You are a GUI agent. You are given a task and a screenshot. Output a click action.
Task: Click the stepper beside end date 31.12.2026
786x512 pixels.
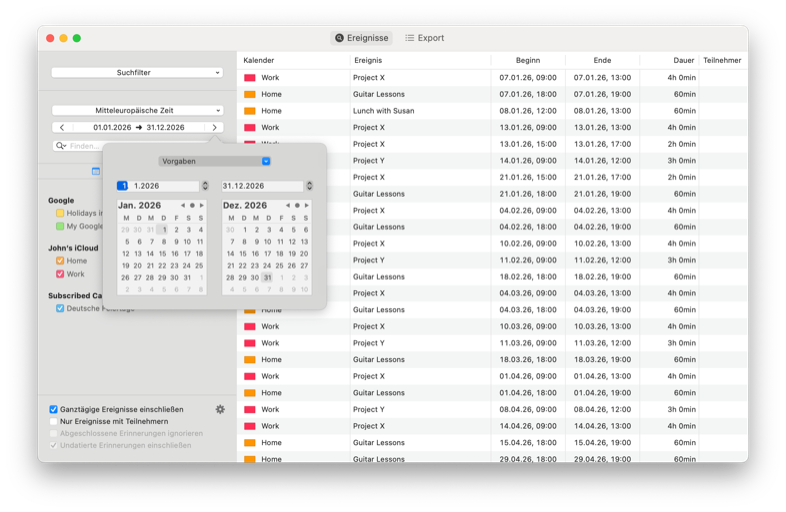click(309, 186)
